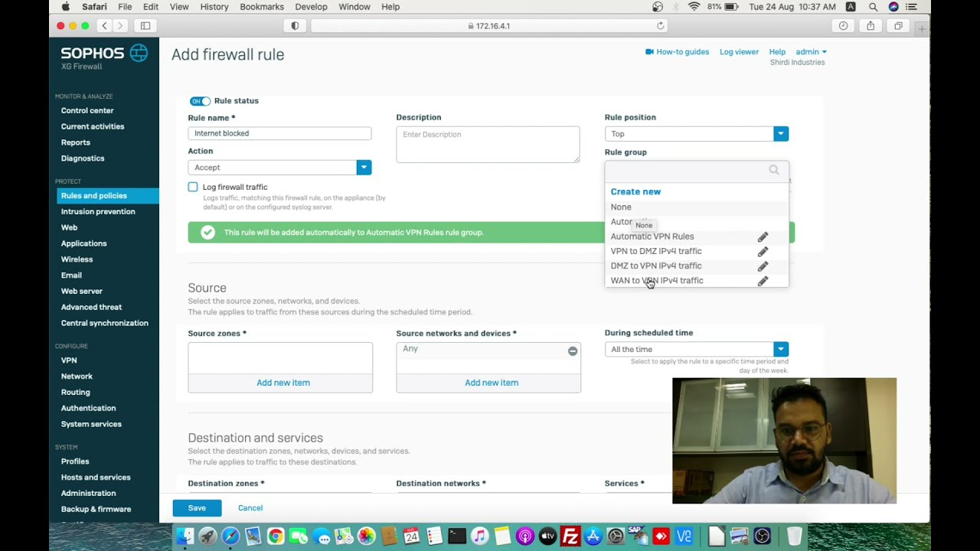Click the Safari downloads/history clock icon
This screenshot has height=551, width=980.
coord(843,26)
